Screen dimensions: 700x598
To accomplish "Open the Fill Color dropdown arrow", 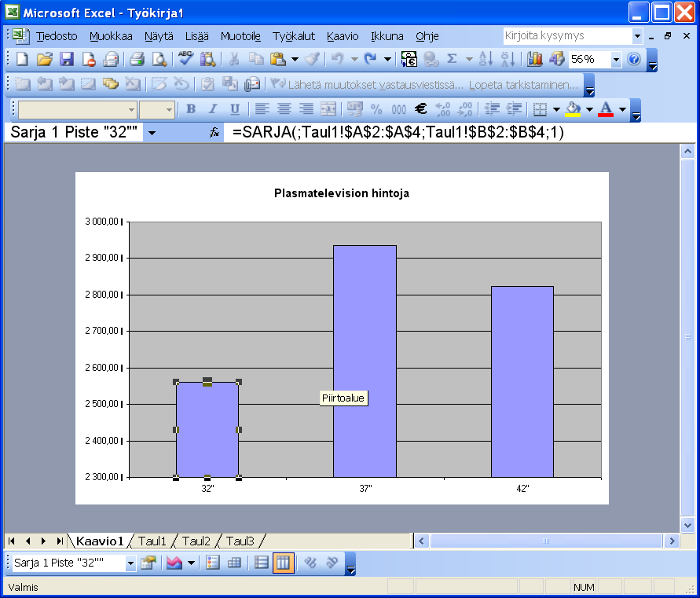I will pyautogui.click(x=589, y=109).
